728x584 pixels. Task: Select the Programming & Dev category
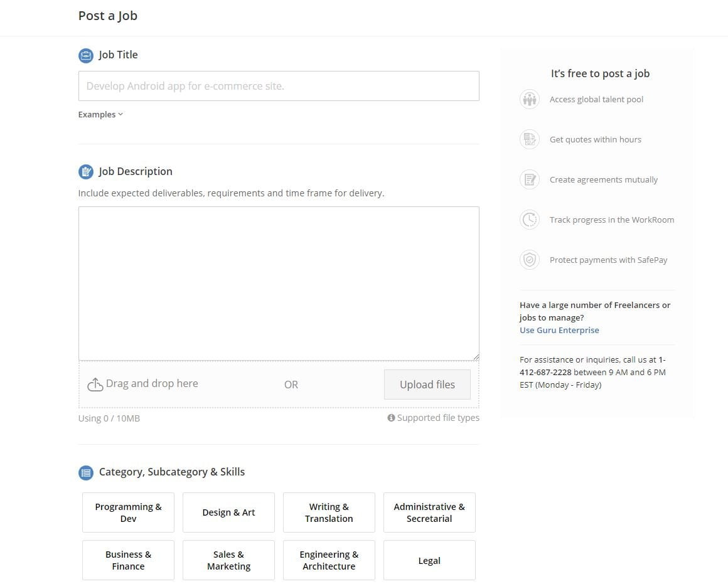coord(128,512)
